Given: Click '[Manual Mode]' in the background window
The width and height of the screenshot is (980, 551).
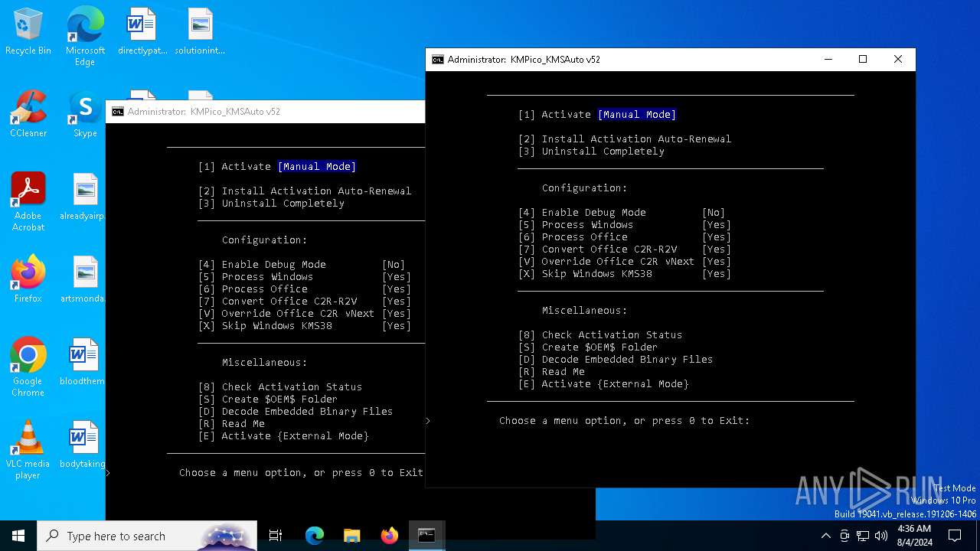Looking at the screenshot, I should coord(317,167).
